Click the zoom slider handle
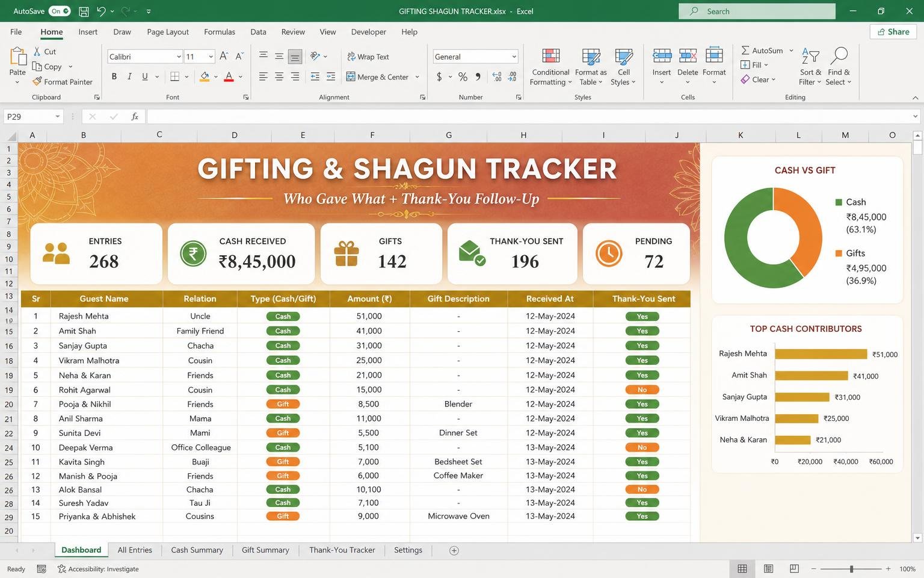 (851, 568)
